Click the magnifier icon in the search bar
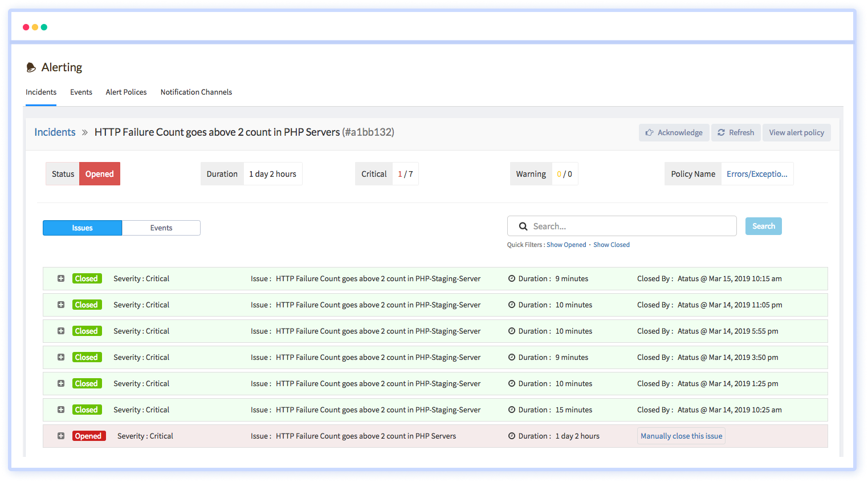Screen dimensions: 868x482 click(523, 226)
